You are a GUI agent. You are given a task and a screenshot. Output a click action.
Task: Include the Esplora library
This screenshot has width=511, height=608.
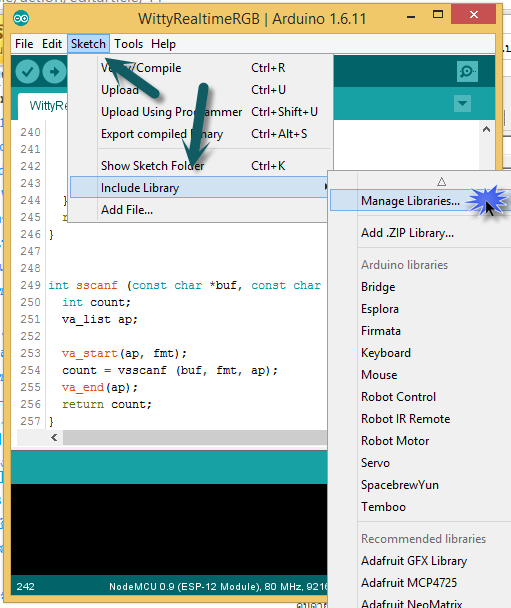[x=420, y=309]
